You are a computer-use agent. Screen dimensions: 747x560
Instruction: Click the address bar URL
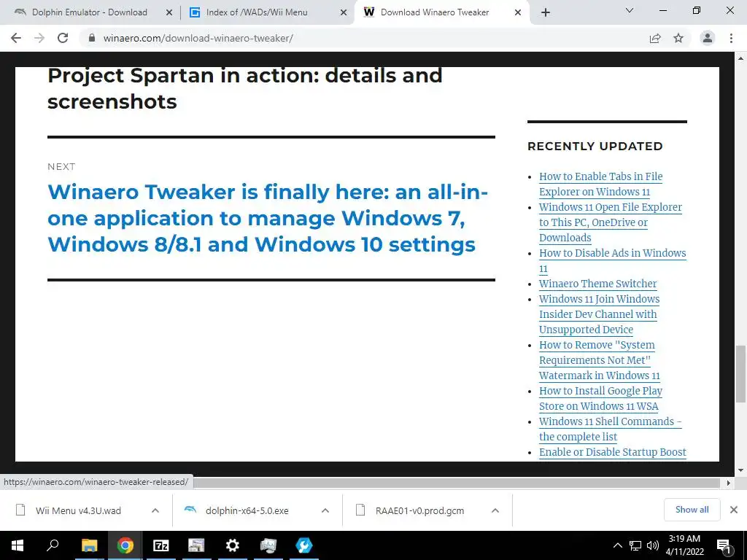198,38
